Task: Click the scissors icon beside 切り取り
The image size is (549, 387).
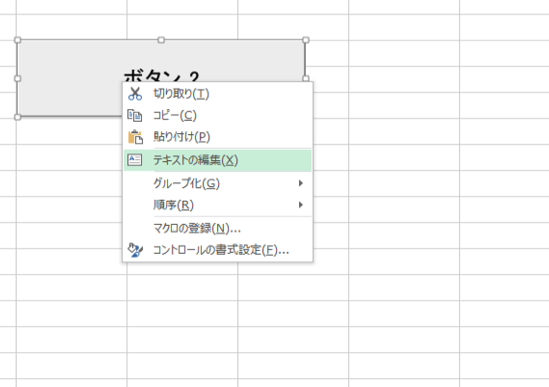Action: click(135, 94)
